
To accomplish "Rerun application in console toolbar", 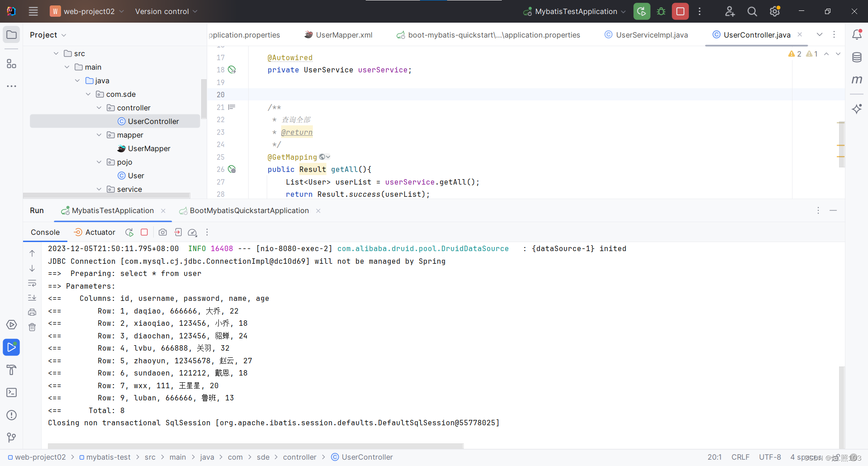I will pyautogui.click(x=129, y=232).
